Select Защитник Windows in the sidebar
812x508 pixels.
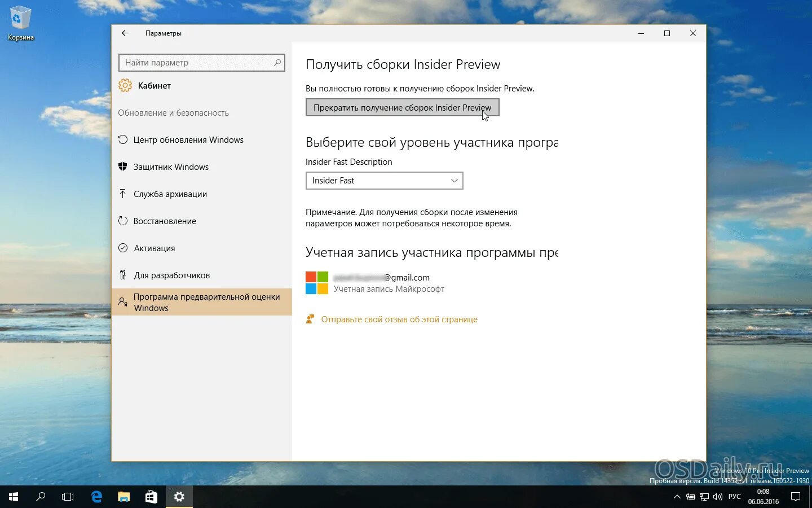coord(202,167)
